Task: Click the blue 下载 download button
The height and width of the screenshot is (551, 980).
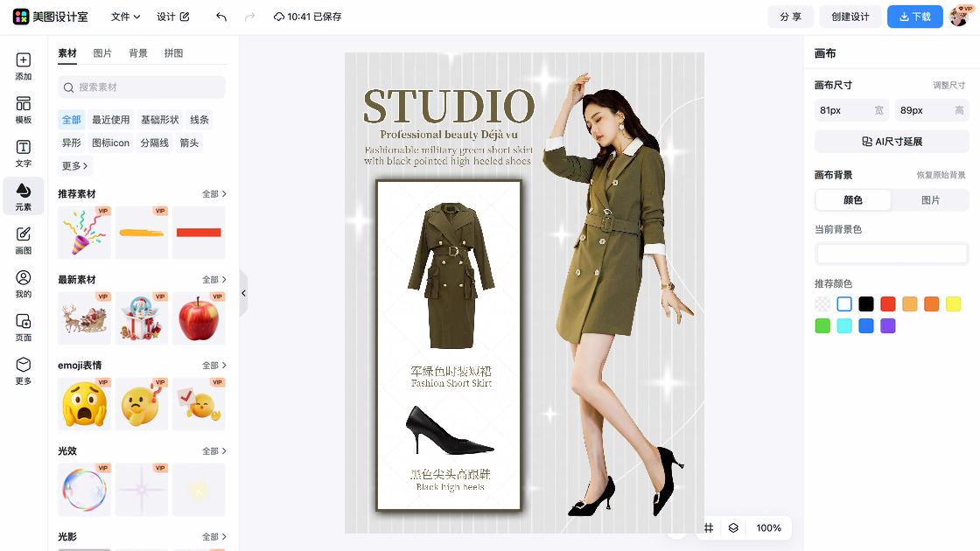Action: click(914, 17)
